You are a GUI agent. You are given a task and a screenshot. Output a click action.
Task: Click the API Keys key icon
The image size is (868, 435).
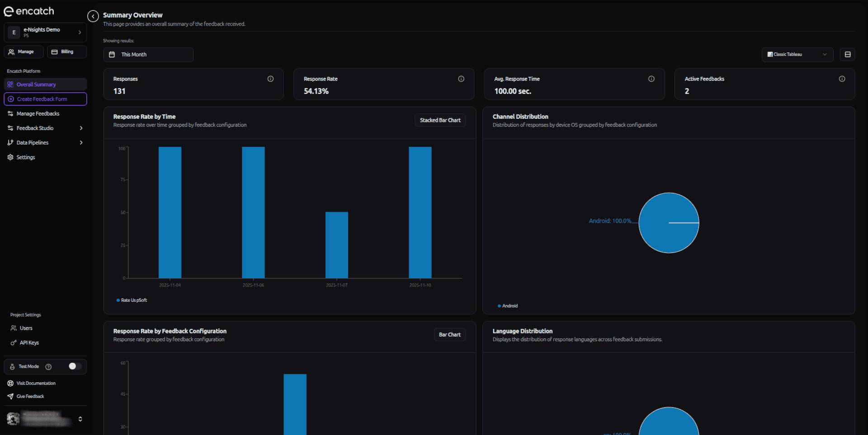14,342
